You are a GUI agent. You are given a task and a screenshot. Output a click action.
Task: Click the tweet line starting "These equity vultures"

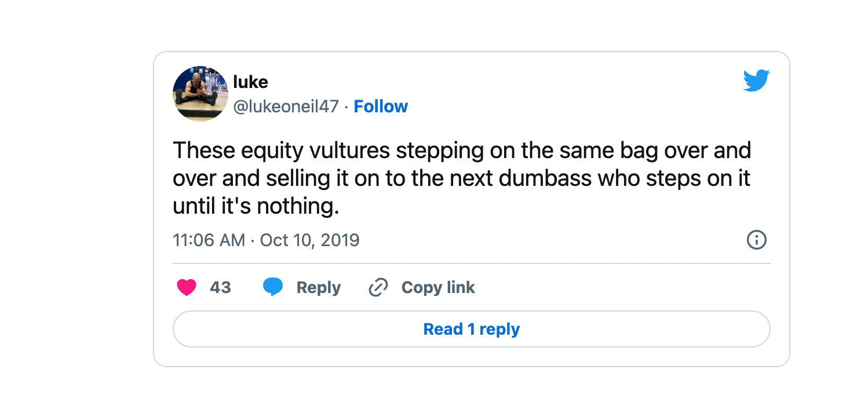[462, 151]
